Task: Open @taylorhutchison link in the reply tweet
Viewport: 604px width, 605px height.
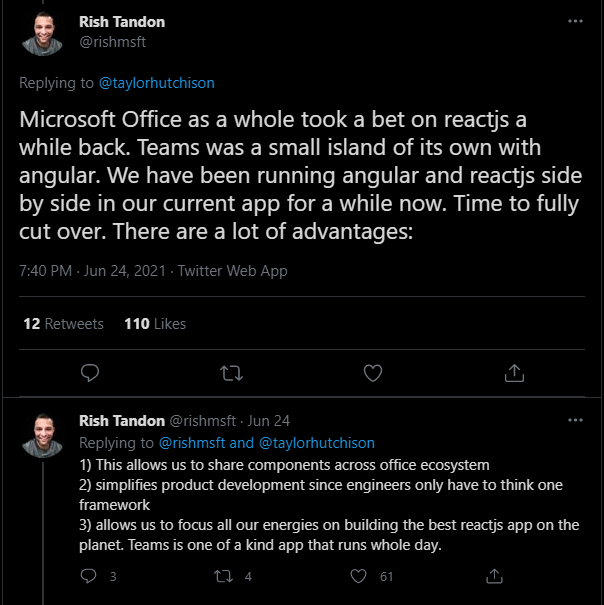Action: pos(316,443)
